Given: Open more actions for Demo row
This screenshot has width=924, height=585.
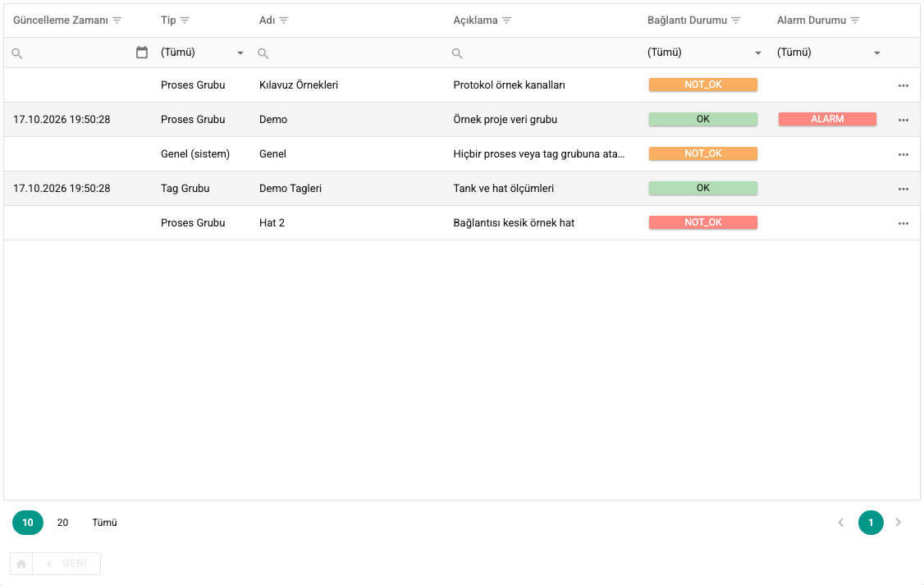Looking at the screenshot, I should 903,120.
